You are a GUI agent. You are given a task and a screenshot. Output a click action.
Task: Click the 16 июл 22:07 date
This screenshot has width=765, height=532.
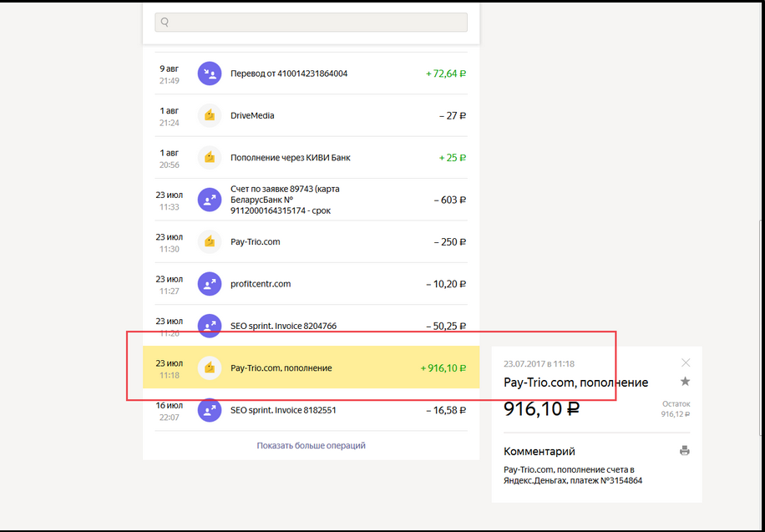170,411
